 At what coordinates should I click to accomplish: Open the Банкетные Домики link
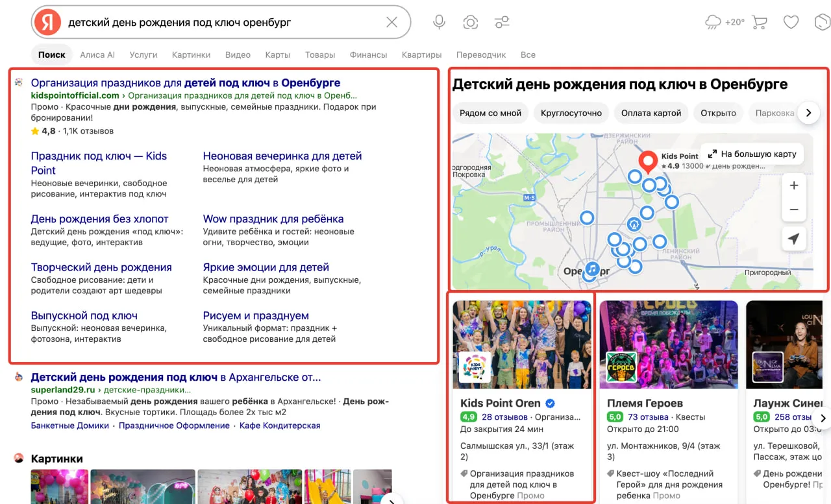pos(70,426)
